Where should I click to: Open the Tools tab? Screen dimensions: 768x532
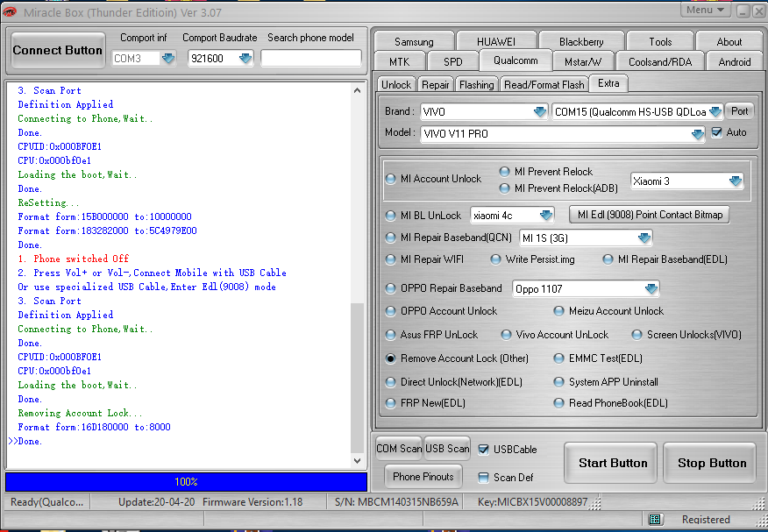click(660, 41)
